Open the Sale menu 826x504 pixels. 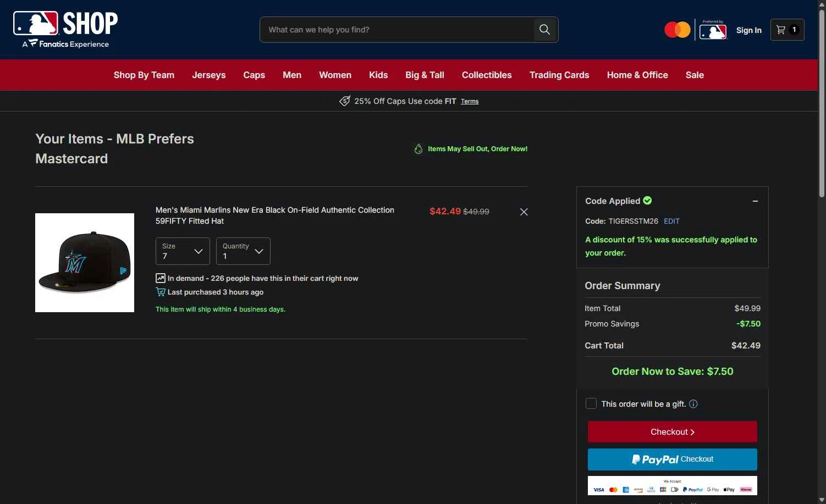pyautogui.click(x=695, y=75)
